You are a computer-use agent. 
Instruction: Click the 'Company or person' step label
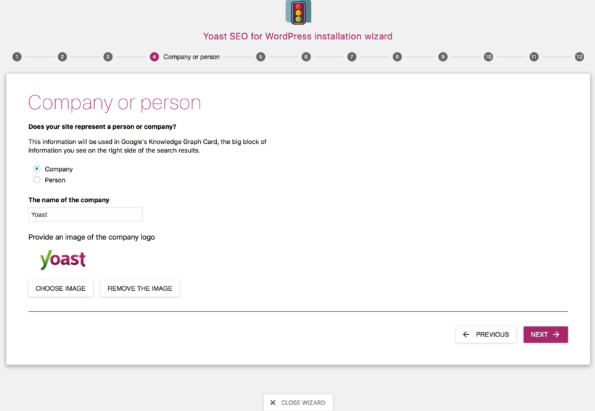(x=192, y=57)
